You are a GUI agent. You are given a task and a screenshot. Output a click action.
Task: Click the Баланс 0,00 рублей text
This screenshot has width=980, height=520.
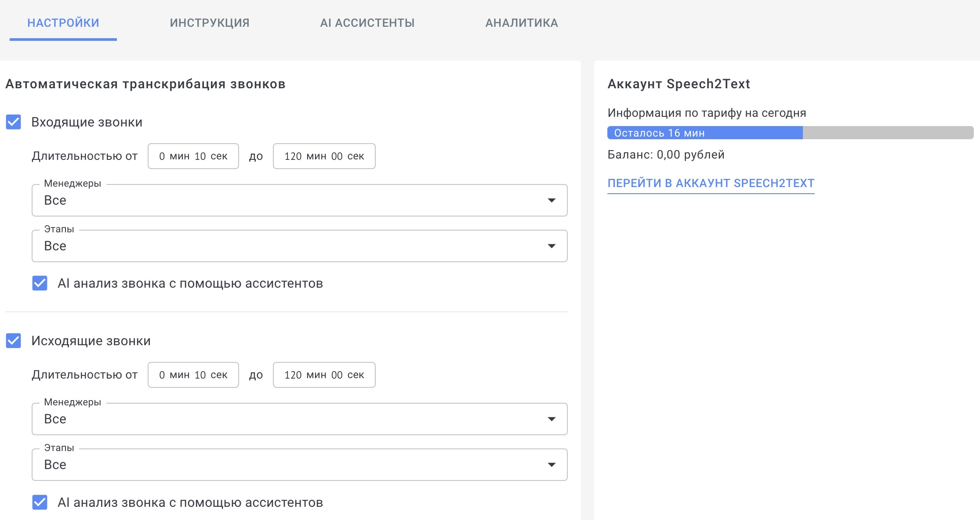pyautogui.click(x=666, y=155)
